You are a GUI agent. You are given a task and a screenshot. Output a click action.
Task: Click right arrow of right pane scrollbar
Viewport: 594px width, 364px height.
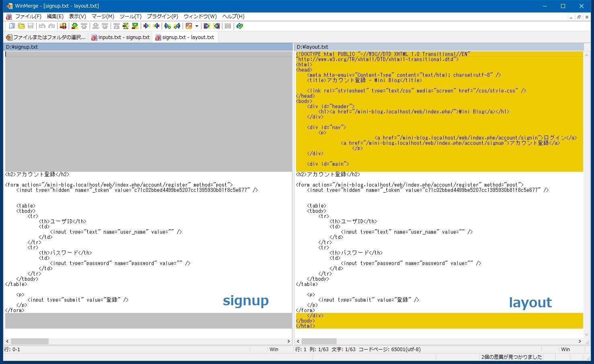pyautogui.click(x=580, y=341)
